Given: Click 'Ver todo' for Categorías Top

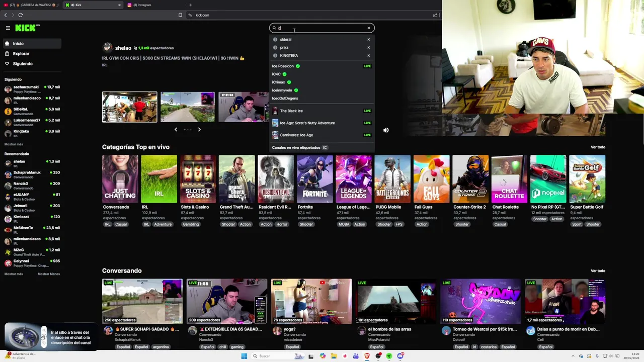Looking at the screenshot, I should click(598, 147).
